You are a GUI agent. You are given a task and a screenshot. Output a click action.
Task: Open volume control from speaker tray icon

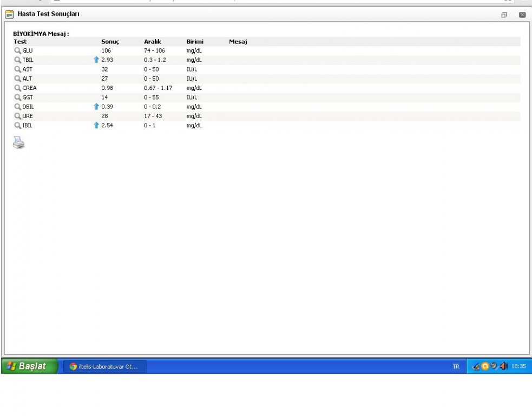pyautogui.click(x=504, y=367)
